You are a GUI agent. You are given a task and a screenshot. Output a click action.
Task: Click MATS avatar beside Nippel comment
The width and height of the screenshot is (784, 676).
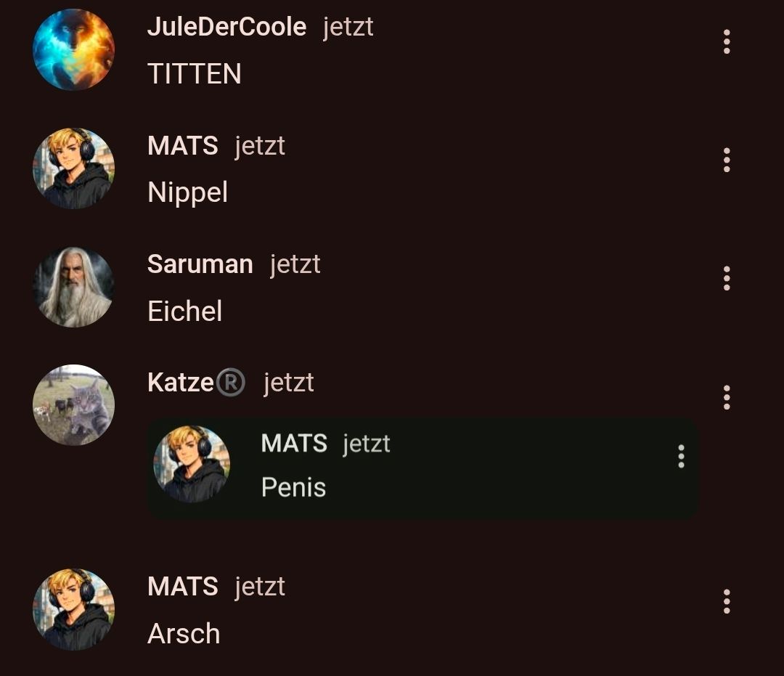click(73, 168)
